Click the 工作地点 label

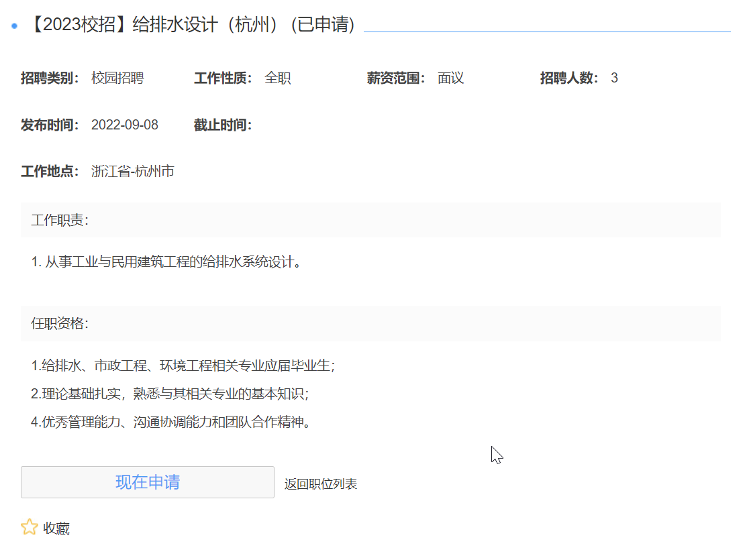click(x=50, y=171)
